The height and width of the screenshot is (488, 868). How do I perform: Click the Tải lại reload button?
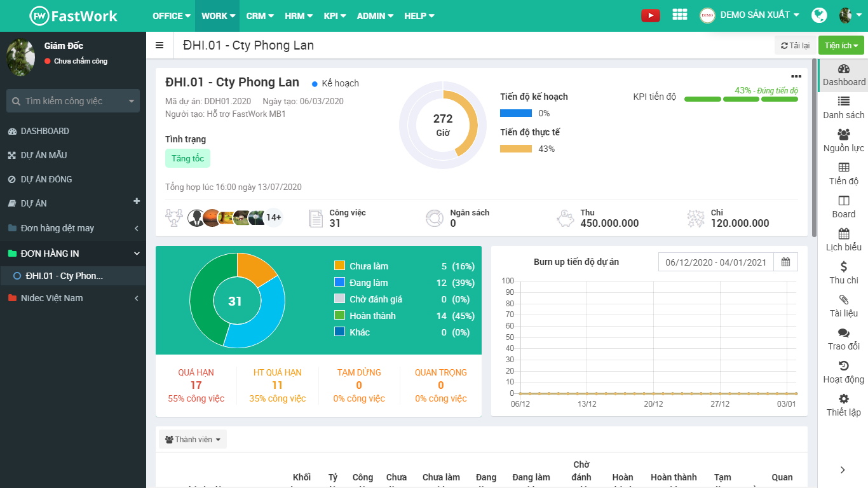point(795,46)
